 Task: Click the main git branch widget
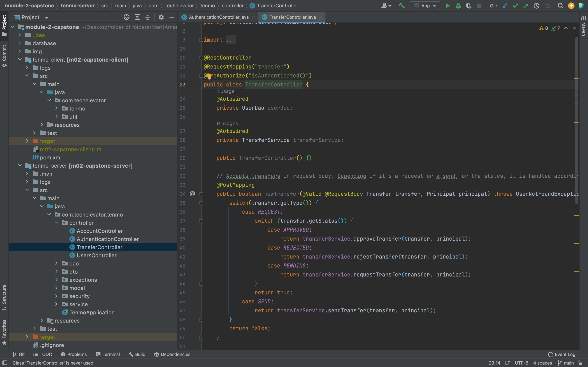[566, 363]
